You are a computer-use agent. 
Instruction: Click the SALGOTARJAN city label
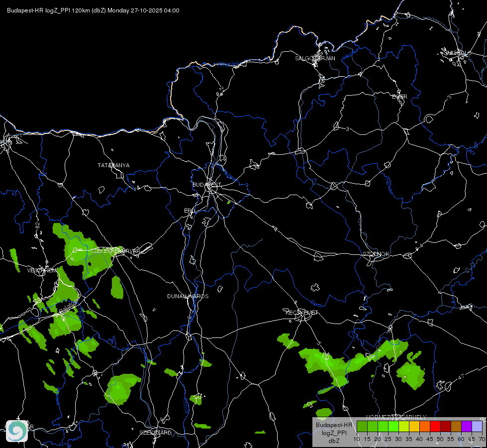point(315,58)
